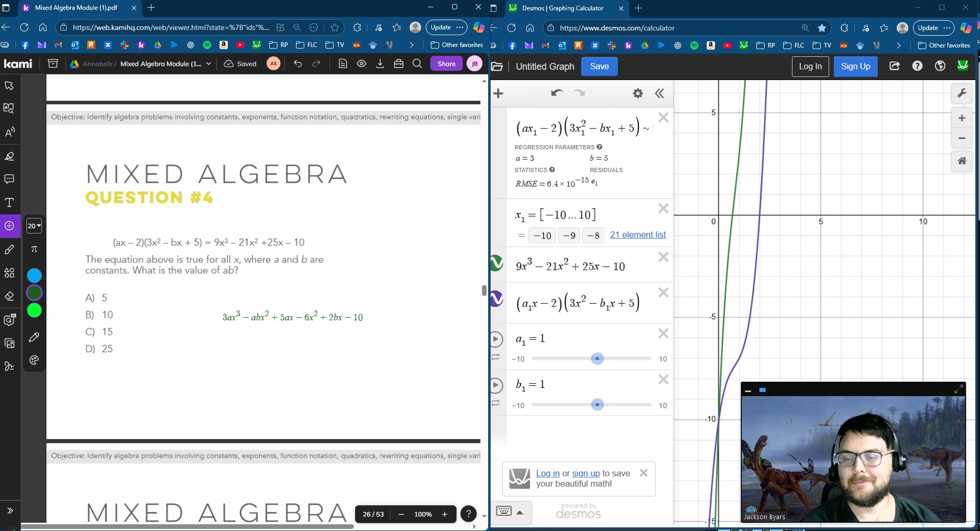The height and width of the screenshot is (531, 980).
Task: Collapse the Desmos expression list
Action: (x=659, y=93)
